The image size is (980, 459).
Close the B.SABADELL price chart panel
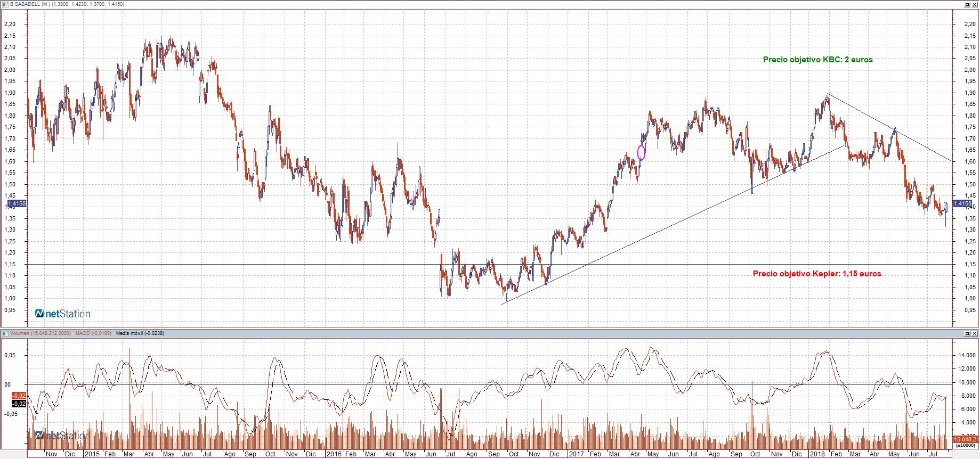pos(975,4)
